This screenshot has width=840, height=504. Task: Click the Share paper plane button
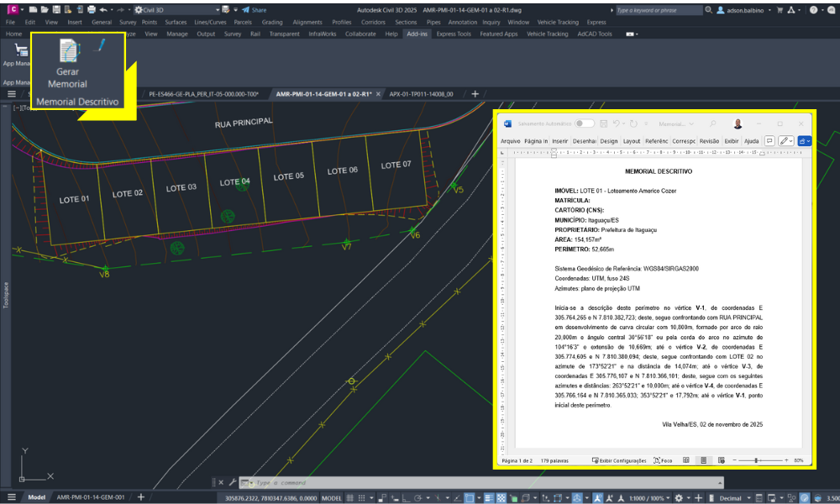coord(254,10)
